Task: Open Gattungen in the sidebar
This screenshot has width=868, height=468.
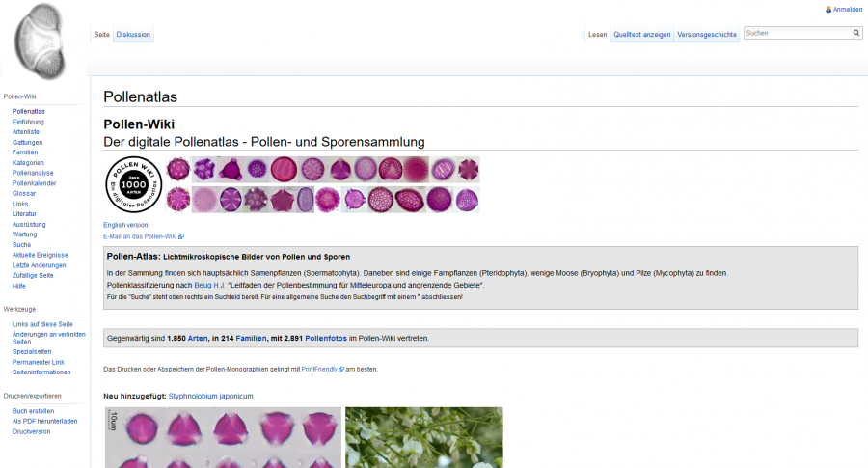Action: point(28,143)
